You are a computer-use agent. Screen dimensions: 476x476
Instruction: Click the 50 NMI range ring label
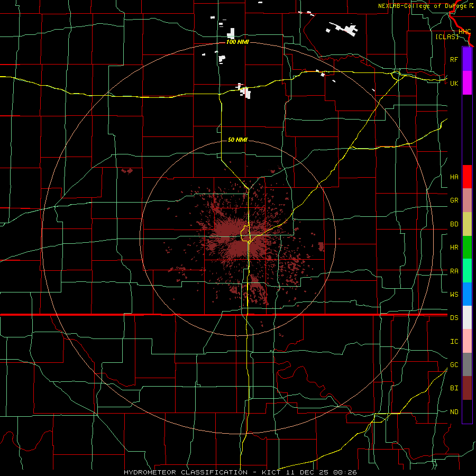click(x=237, y=140)
